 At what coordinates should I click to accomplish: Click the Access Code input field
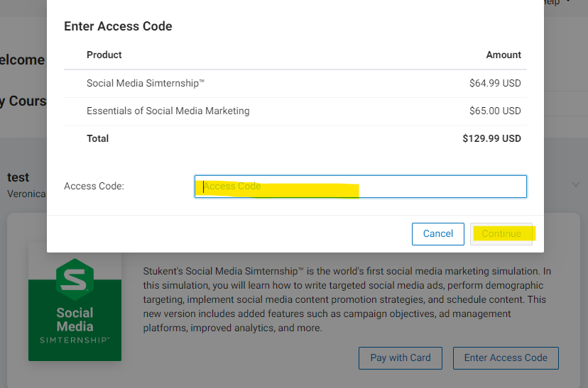coord(360,187)
